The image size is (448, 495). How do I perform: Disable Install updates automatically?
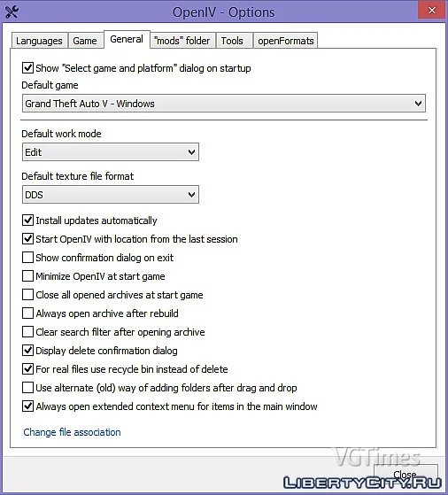tap(27, 220)
